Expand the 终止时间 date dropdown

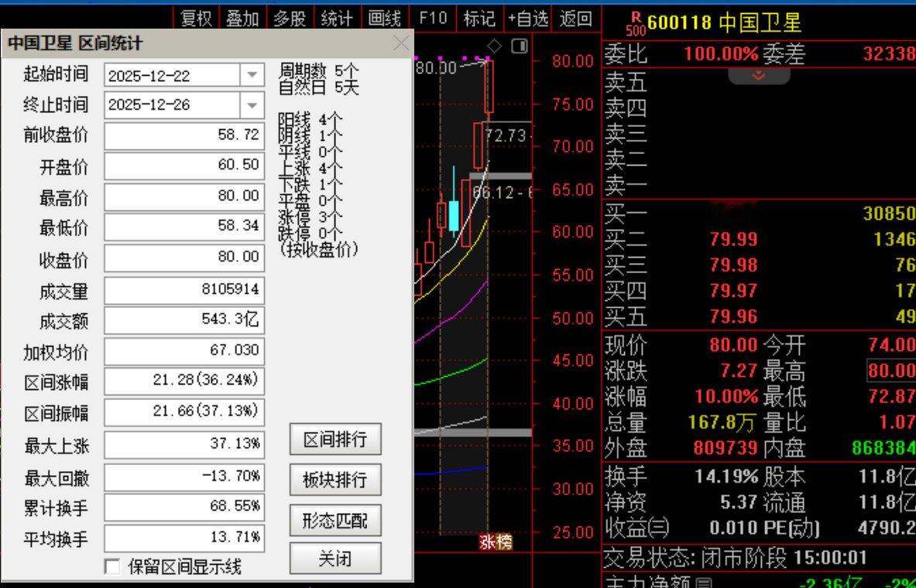pos(252,105)
